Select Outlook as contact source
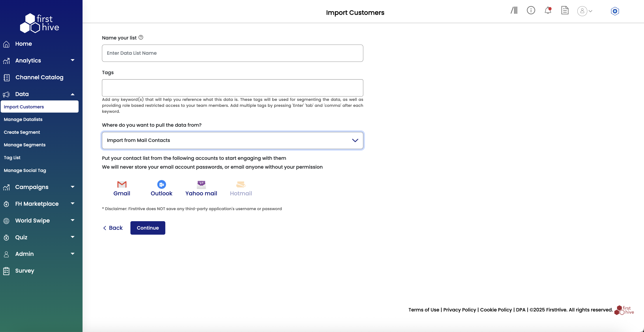The height and width of the screenshot is (332, 644). click(x=162, y=189)
